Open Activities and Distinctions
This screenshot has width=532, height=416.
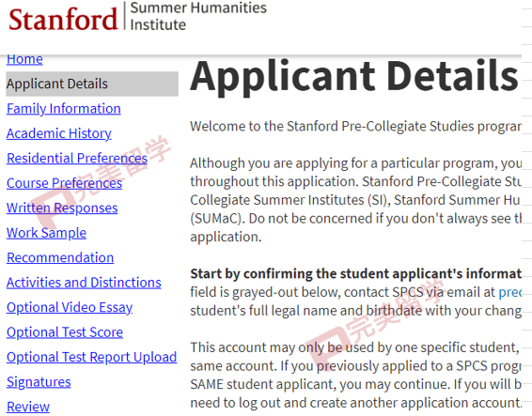[84, 283]
